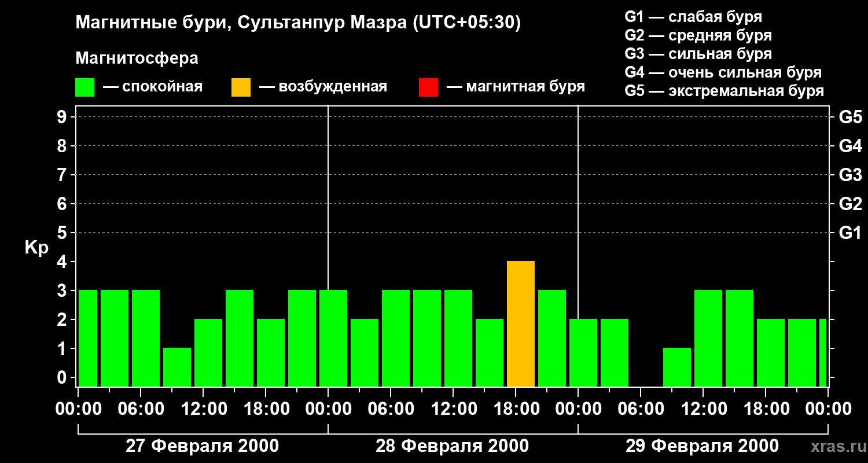Select the Kp 1 bar on 27 Февраля
The width and height of the screenshot is (868, 463).
177,368
